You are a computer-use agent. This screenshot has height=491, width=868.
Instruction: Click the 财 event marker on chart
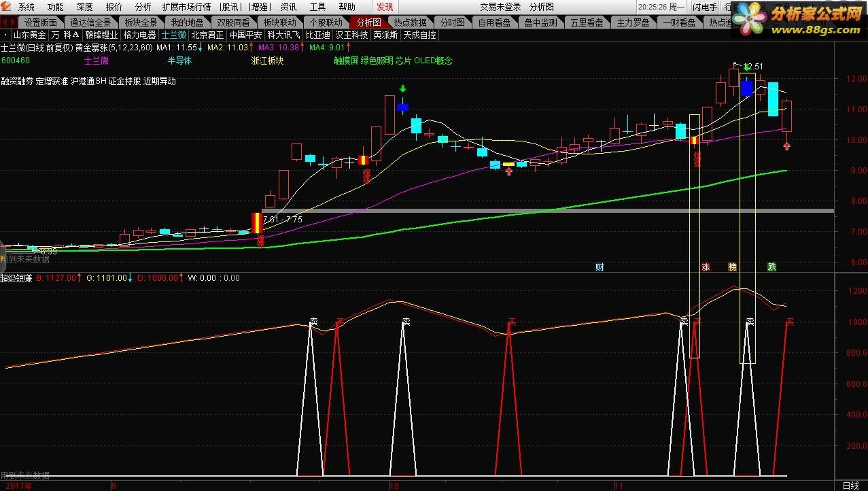(x=600, y=267)
